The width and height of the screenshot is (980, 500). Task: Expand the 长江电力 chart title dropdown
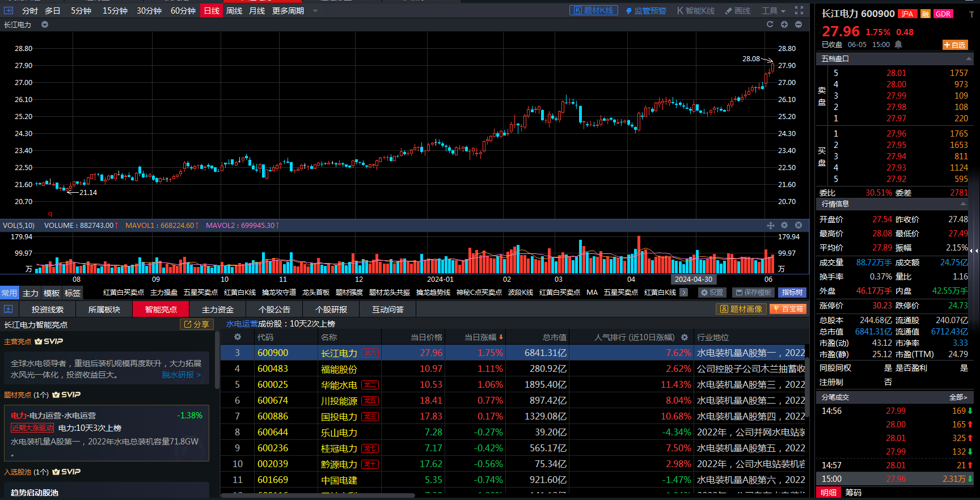45,24
